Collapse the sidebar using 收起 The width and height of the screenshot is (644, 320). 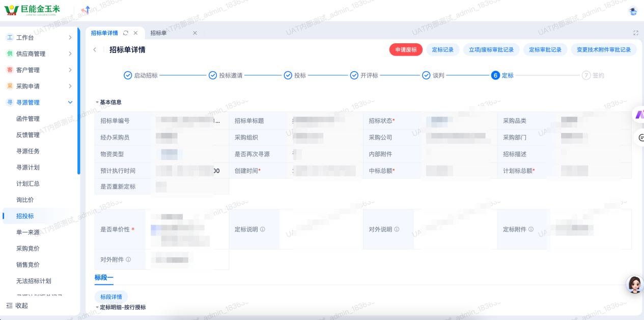[17, 306]
